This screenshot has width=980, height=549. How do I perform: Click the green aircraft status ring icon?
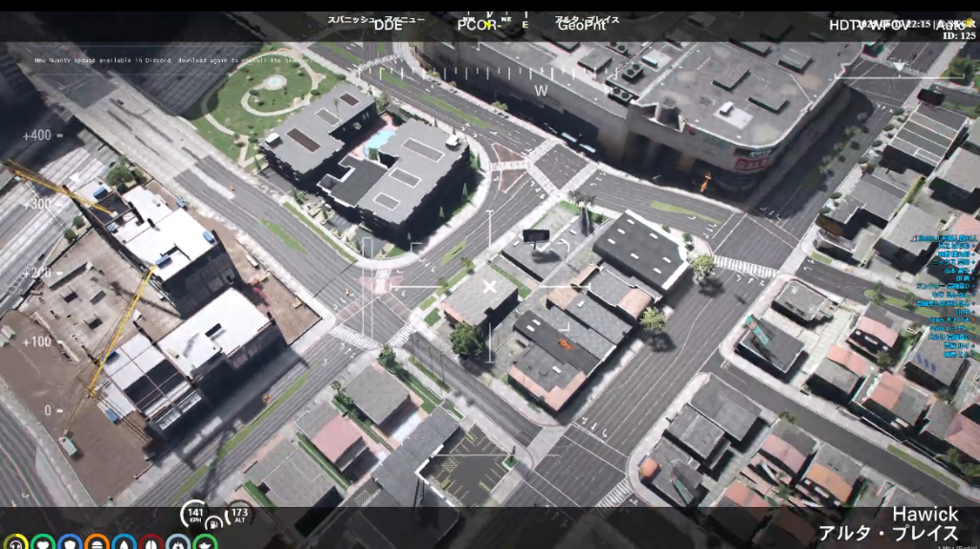click(x=206, y=543)
